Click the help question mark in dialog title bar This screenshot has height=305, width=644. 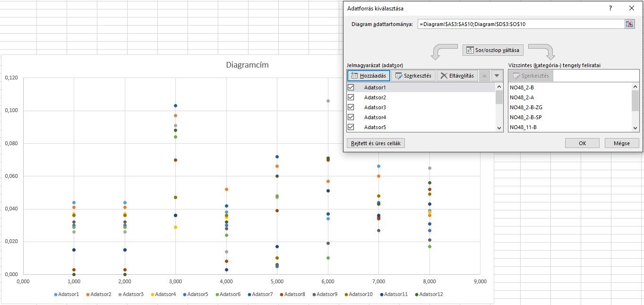[610, 8]
